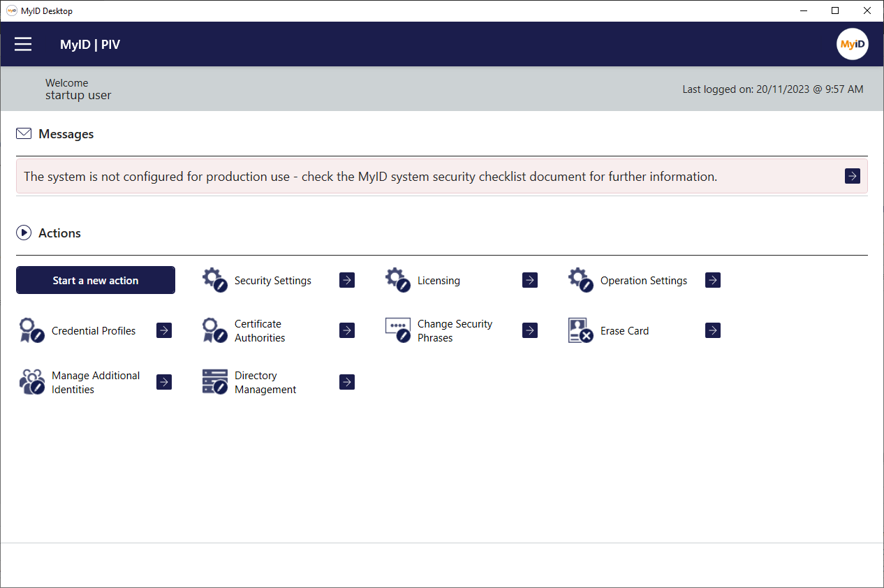Viewport: 884px width, 588px height.
Task: Click the Last logged on timestamp
Action: click(x=773, y=89)
